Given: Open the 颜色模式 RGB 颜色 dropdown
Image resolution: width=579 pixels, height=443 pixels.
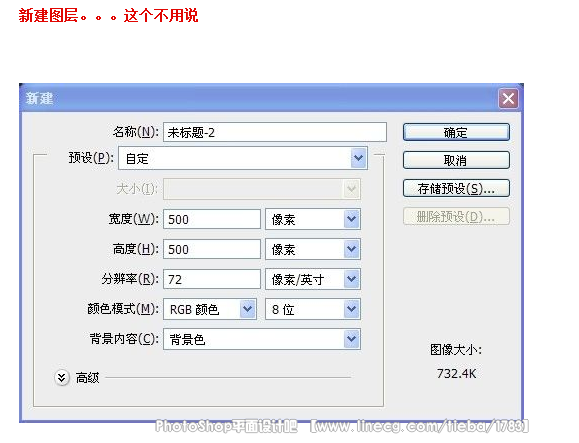Looking at the screenshot, I should point(210,309).
